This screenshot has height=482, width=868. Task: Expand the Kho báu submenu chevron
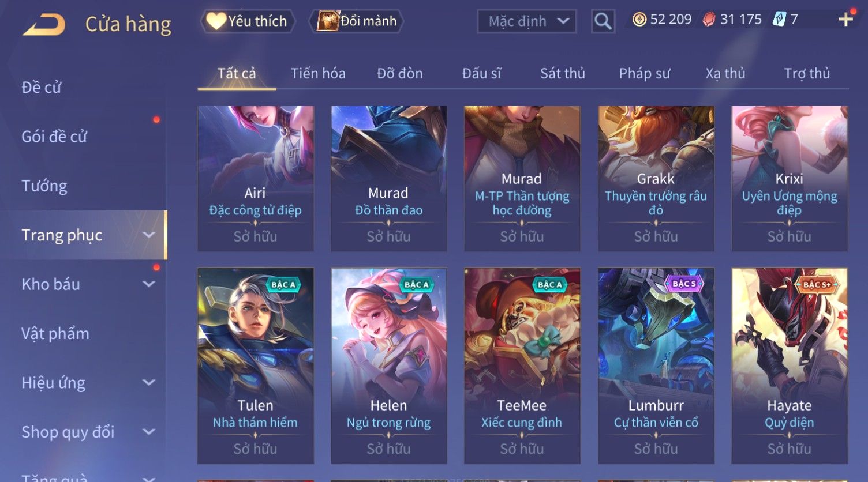149,284
